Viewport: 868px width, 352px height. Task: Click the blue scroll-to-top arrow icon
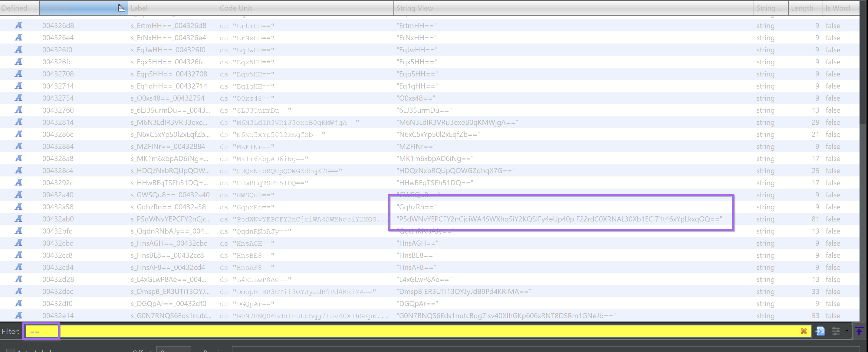click(x=859, y=331)
